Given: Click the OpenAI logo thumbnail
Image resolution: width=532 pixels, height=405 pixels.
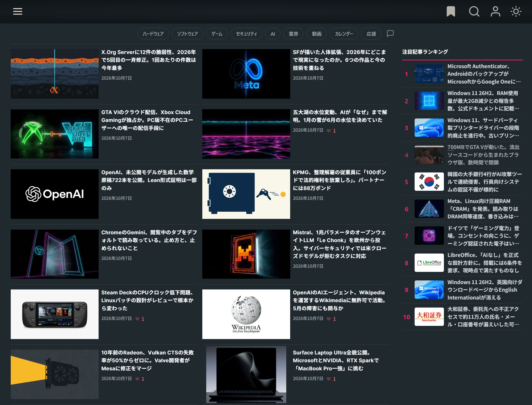Looking at the screenshot, I should point(55,194).
